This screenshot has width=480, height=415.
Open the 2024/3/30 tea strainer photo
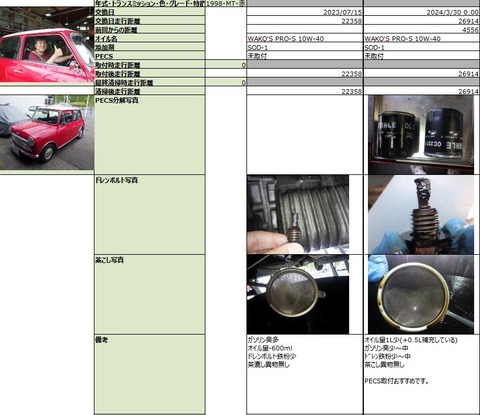tap(421, 294)
